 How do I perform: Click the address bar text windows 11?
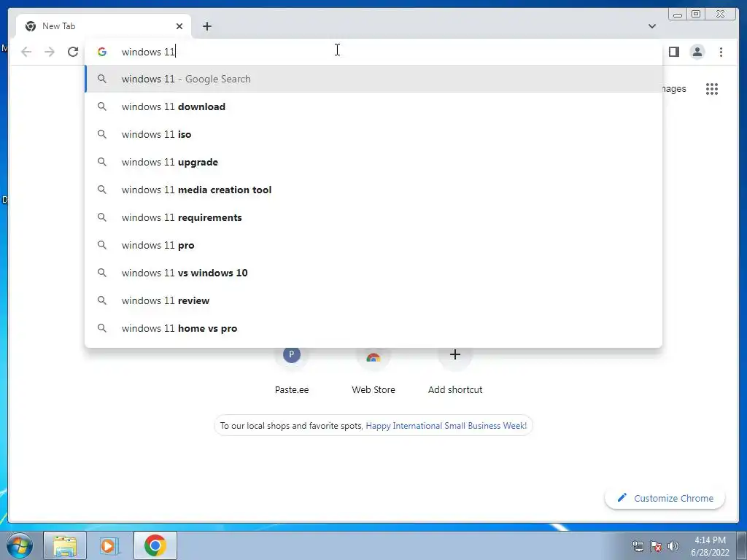[x=148, y=52]
